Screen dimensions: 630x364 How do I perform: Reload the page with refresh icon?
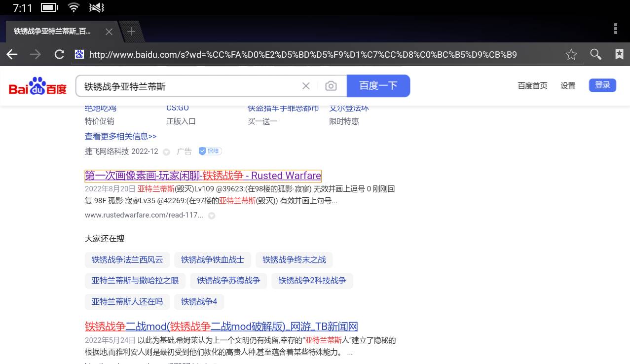click(59, 54)
